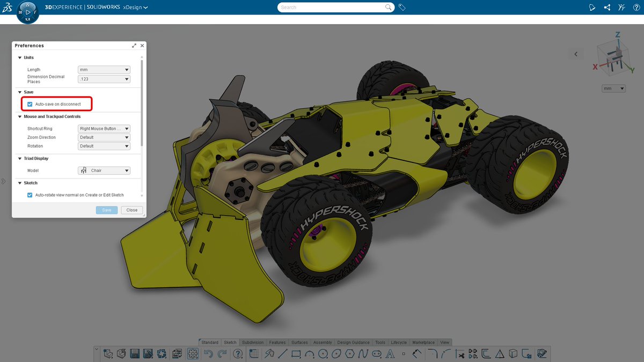
Task: Open the mm units dropdown under triad
Action: click(x=614, y=88)
